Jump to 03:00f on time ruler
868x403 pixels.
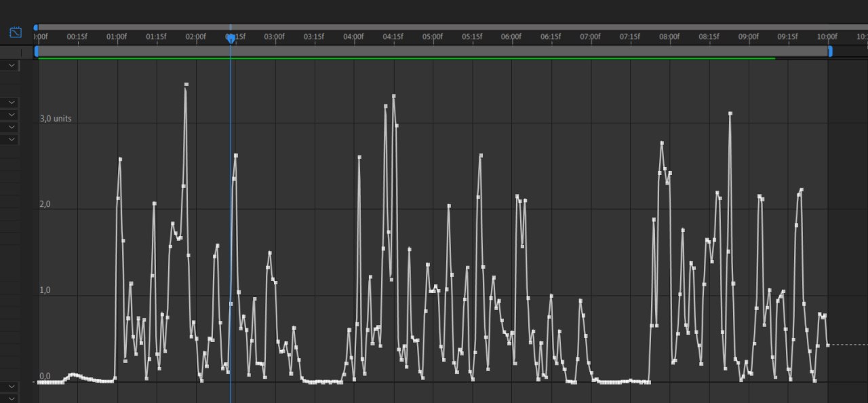point(275,37)
